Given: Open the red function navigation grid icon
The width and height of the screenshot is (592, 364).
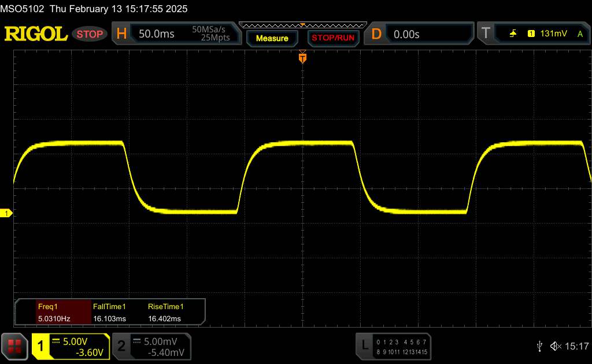Looking at the screenshot, I should click(14, 346).
